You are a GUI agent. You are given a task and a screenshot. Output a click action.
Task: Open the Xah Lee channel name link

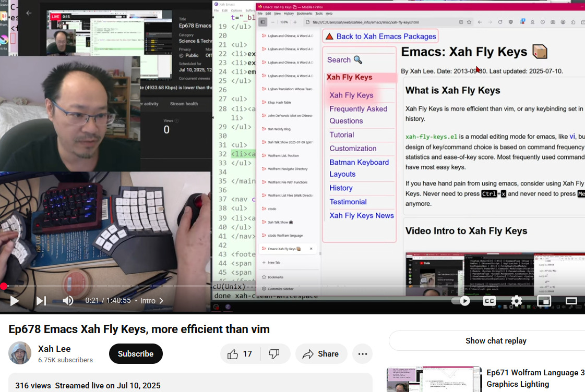point(54,349)
